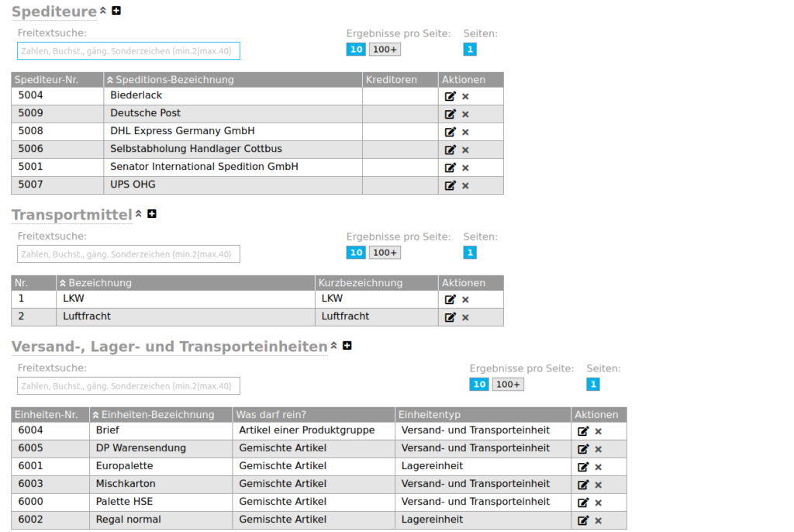Add new Versand-, Lager- und Transporteinheit
This screenshot has width=794, height=532.
click(347, 346)
